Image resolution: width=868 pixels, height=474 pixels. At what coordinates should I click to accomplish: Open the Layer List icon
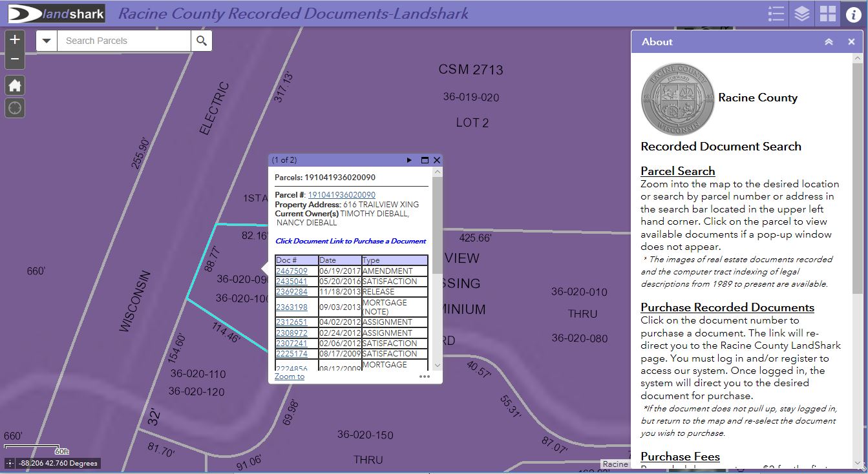point(801,13)
